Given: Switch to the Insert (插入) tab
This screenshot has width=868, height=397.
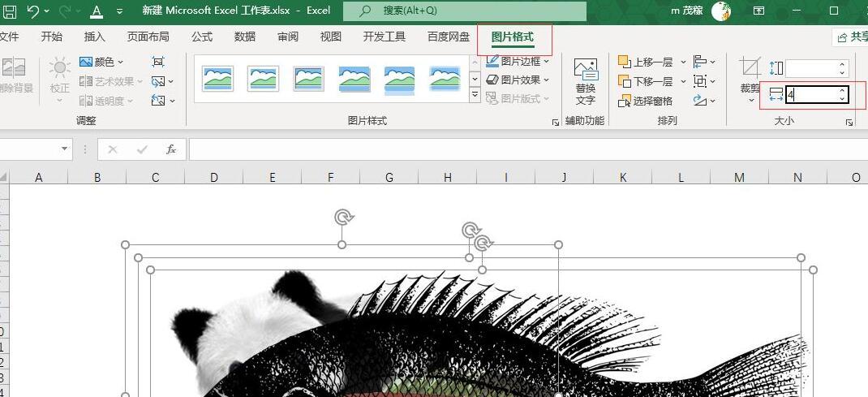Looking at the screenshot, I should [95, 37].
